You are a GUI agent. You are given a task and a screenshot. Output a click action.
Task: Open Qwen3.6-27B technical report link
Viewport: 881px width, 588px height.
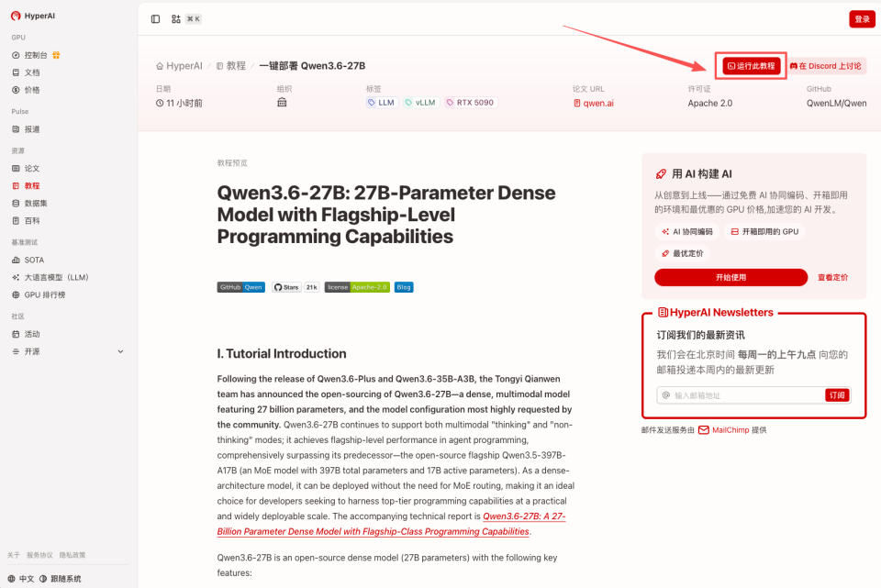pyautogui.click(x=391, y=524)
